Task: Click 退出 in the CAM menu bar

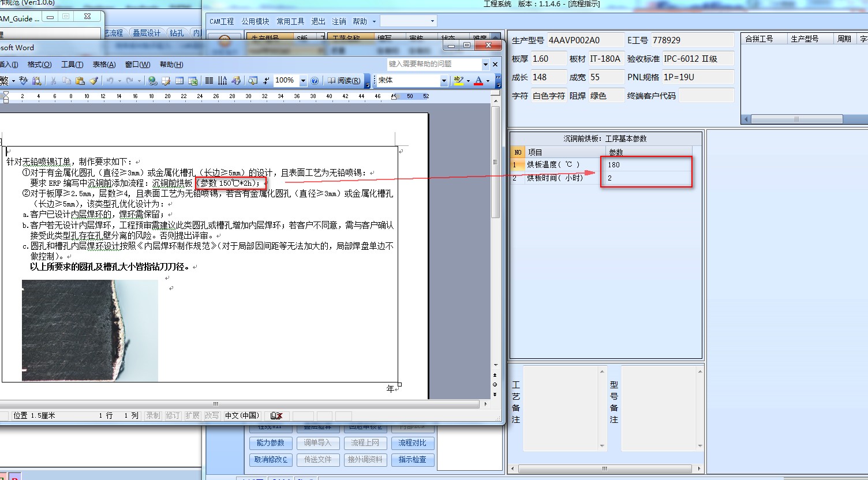Action: [x=319, y=21]
